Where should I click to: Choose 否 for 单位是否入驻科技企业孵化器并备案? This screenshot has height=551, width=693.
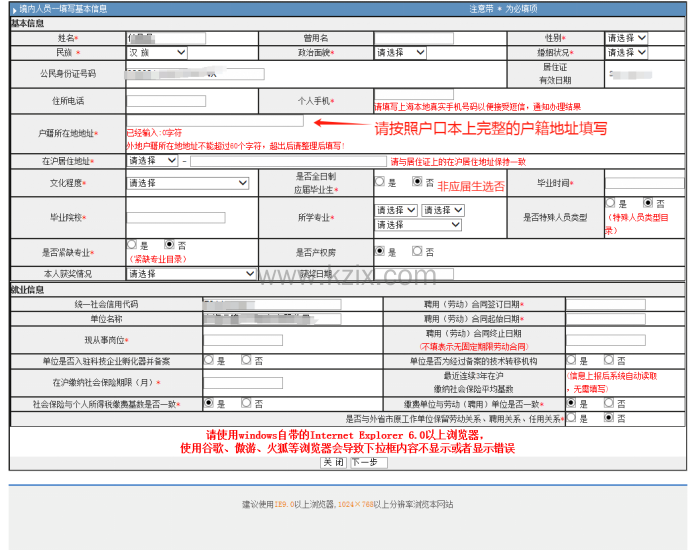[x=247, y=360]
